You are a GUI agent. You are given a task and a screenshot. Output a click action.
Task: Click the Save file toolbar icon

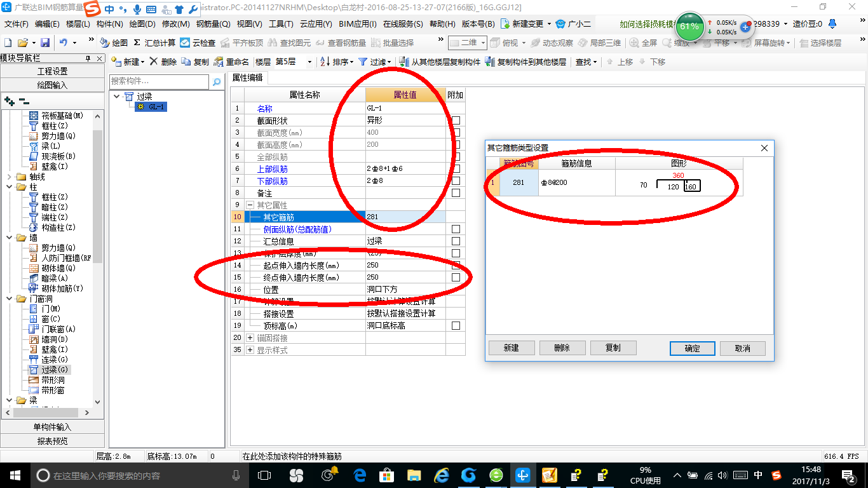45,43
